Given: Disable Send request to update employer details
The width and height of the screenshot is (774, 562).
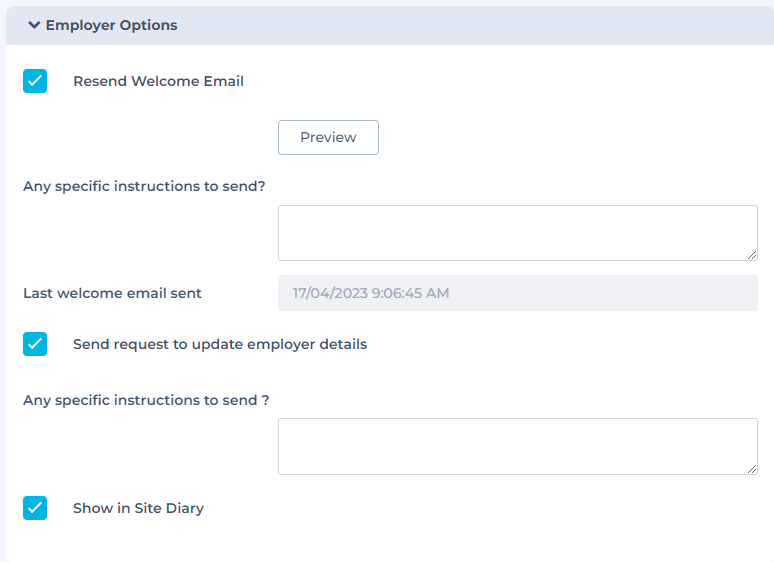Looking at the screenshot, I should pos(35,344).
